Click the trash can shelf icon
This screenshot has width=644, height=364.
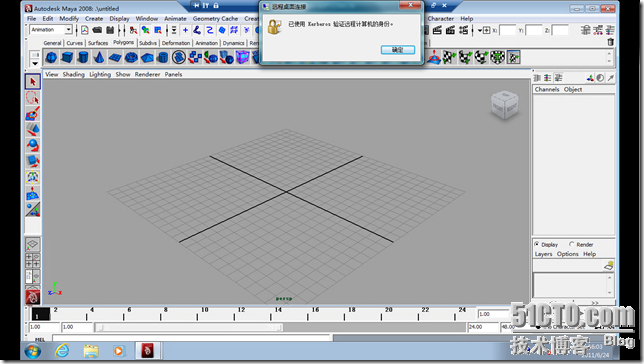pos(610,42)
